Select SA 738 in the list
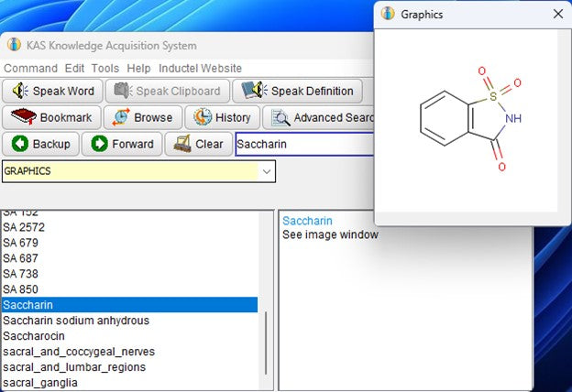The image size is (572, 392). click(x=129, y=274)
